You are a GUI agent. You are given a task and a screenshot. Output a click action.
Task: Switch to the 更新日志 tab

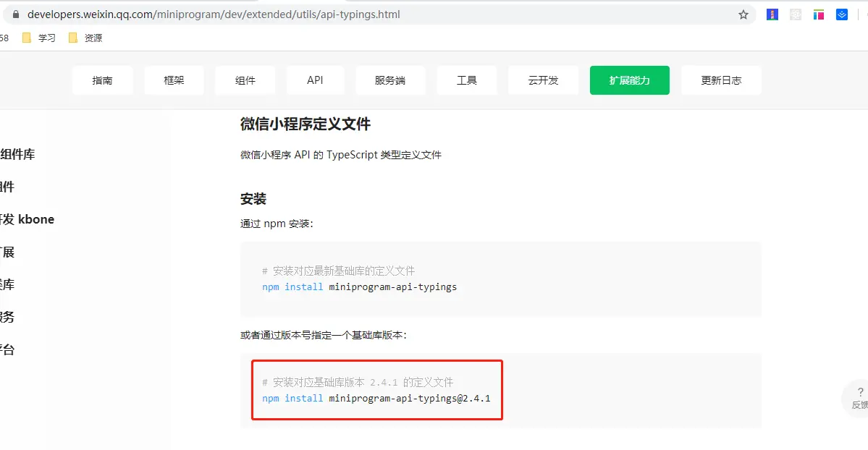(721, 80)
